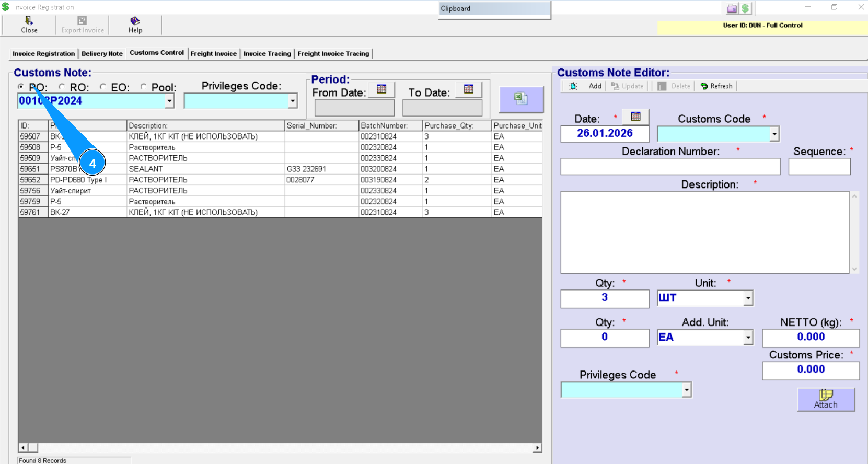Open the Unit dropdown showing ШТ

[748, 298]
